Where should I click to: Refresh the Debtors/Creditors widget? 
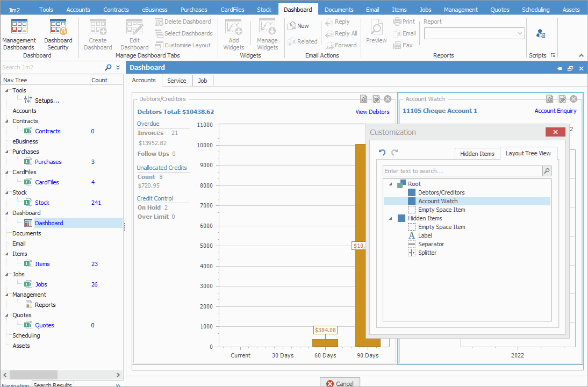pos(364,99)
